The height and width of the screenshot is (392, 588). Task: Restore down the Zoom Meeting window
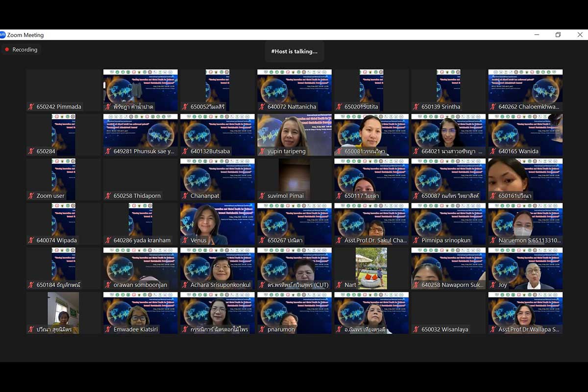coord(558,35)
